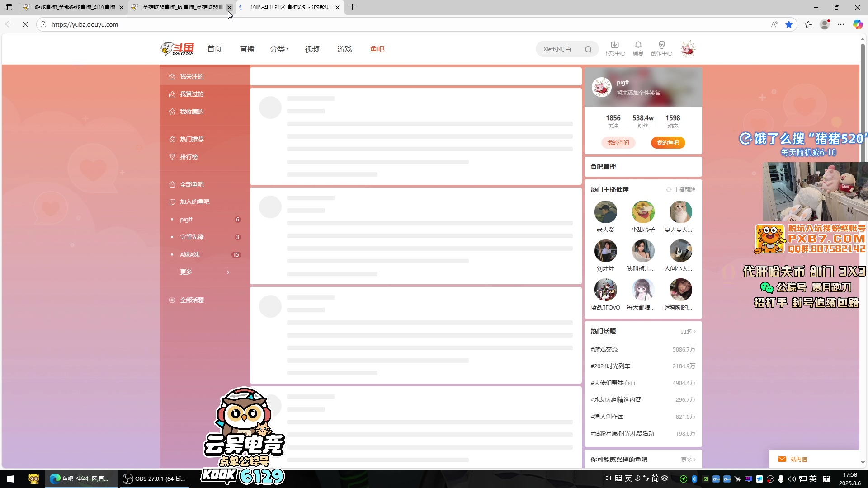Open 更多 next to 你可能感兴趣的鱼吧
This screenshot has width=868, height=488.
click(x=688, y=460)
